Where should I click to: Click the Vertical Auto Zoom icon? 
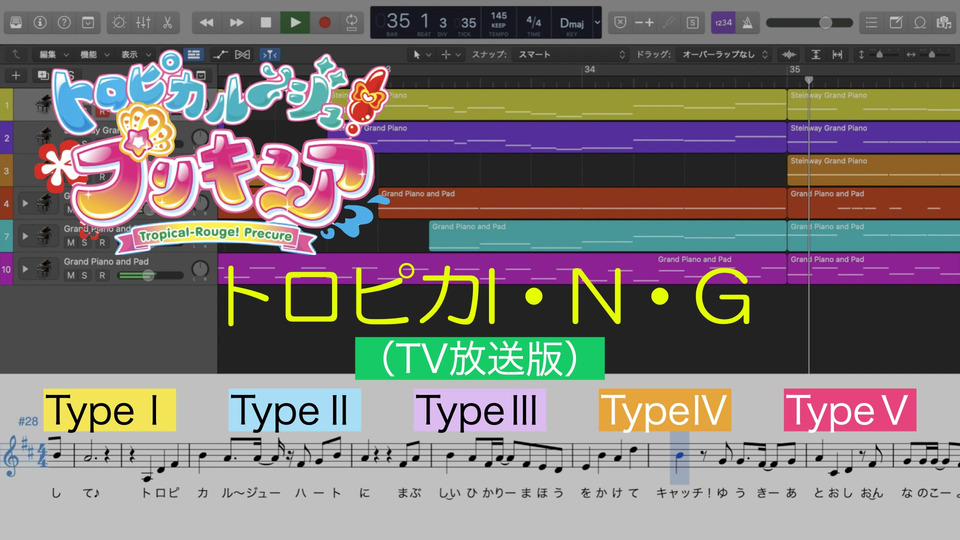point(816,54)
